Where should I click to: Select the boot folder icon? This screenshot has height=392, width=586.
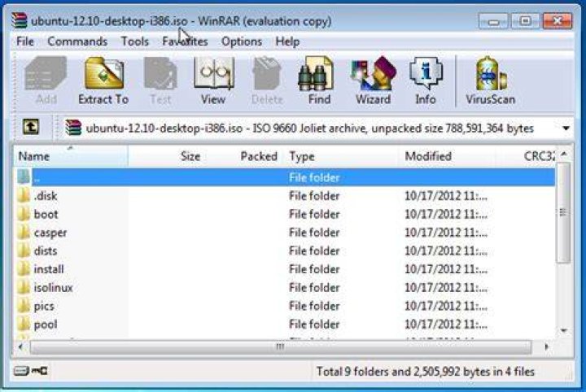[x=24, y=214]
